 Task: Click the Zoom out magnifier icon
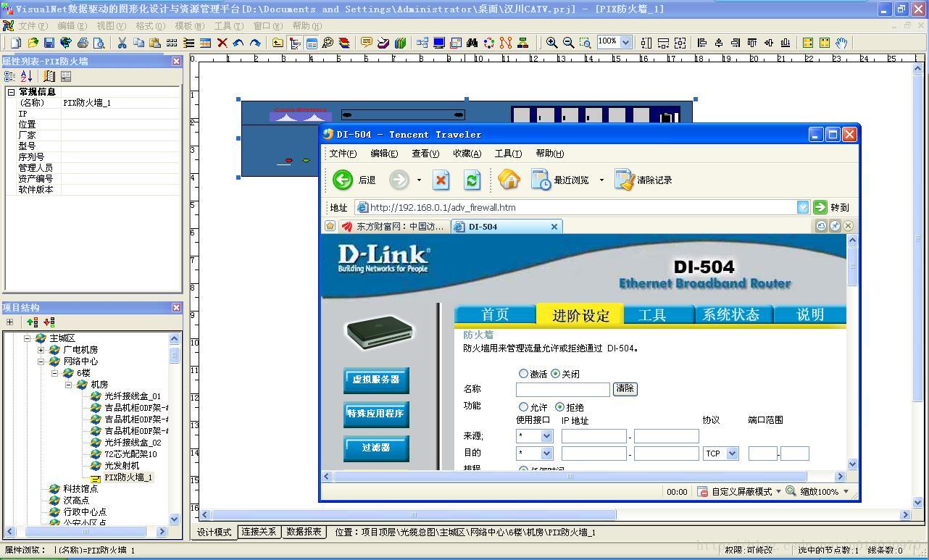pyautogui.click(x=568, y=43)
